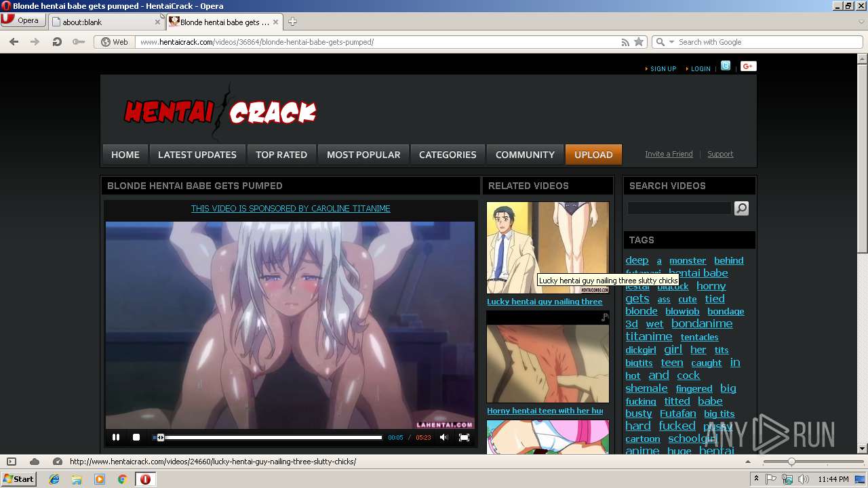Screen dimensions: 868x488
Task: Open the site's Twitter icon
Action: (726, 66)
